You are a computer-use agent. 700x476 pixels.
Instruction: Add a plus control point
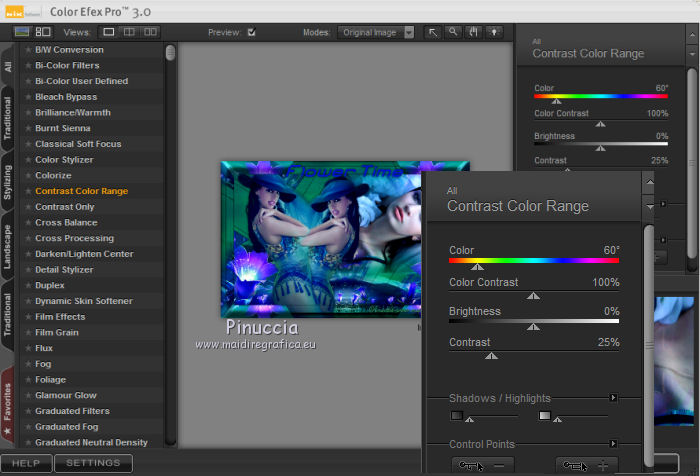point(586,465)
